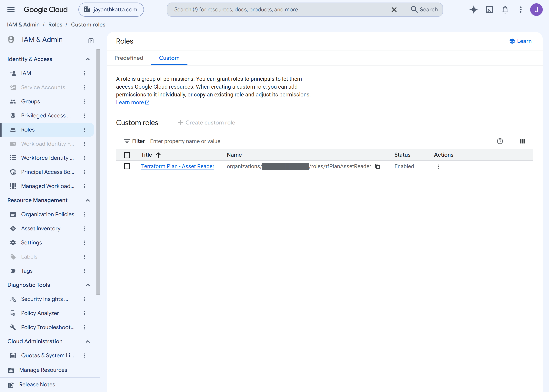
Task: Open actions menu for Terraform Plan role
Action: [439, 166]
